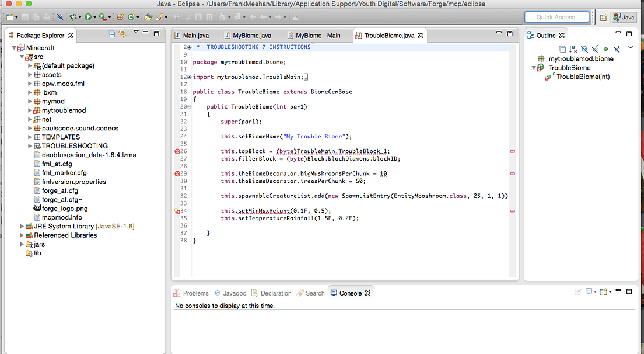Image resolution: width=644 pixels, height=354 pixels.
Task: Click the error marker on line 26
Action: tap(177, 151)
